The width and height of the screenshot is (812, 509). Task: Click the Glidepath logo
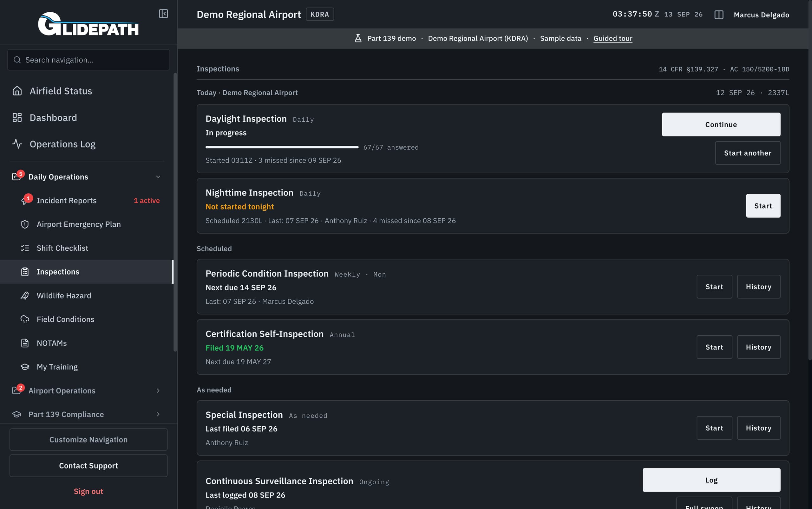[x=88, y=24]
